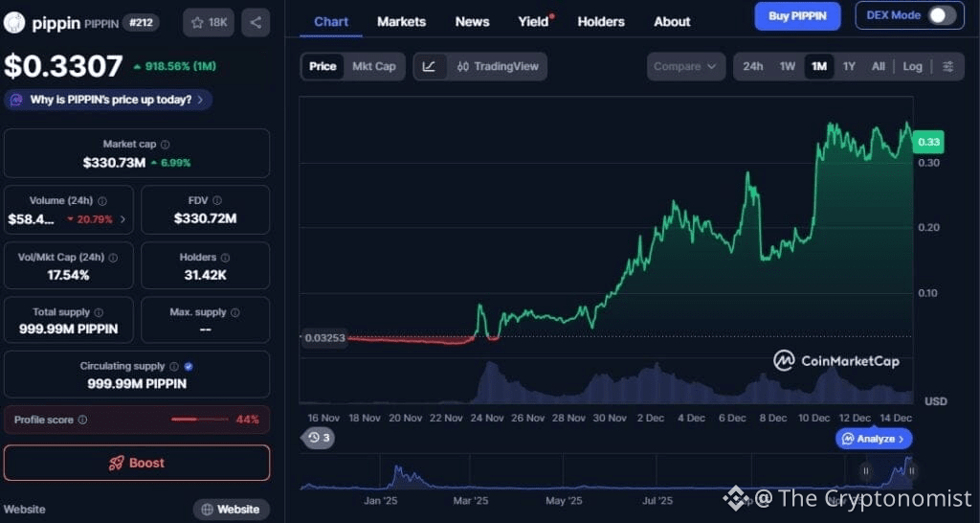The width and height of the screenshot is (980, 523).
Task: Open the News tab
Action: (472, 22)
